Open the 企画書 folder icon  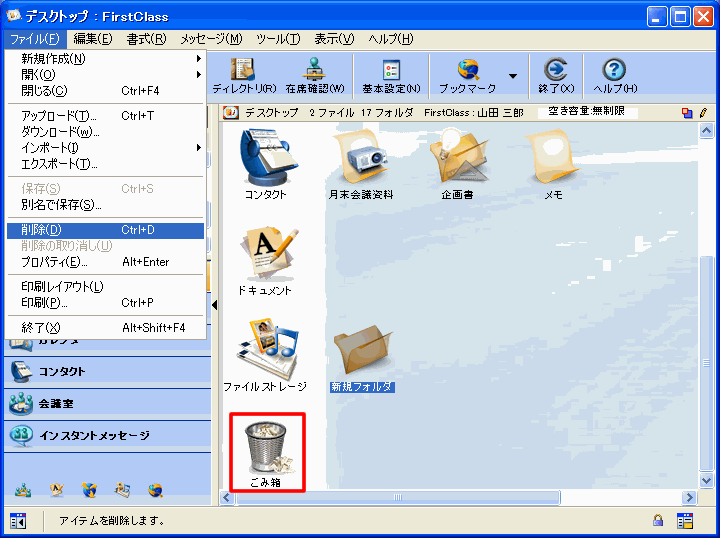click(458, 160)
